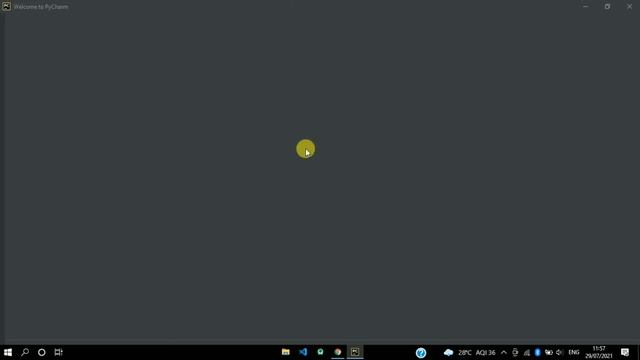
Task: Open taskbar search magnifier
Action: (25, 352)
